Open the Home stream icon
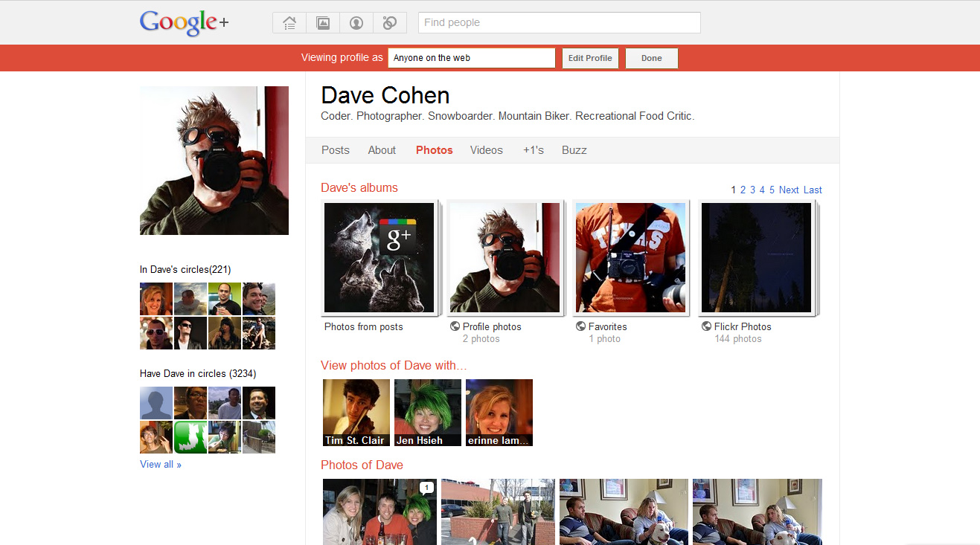 click(x=289, y=23)
